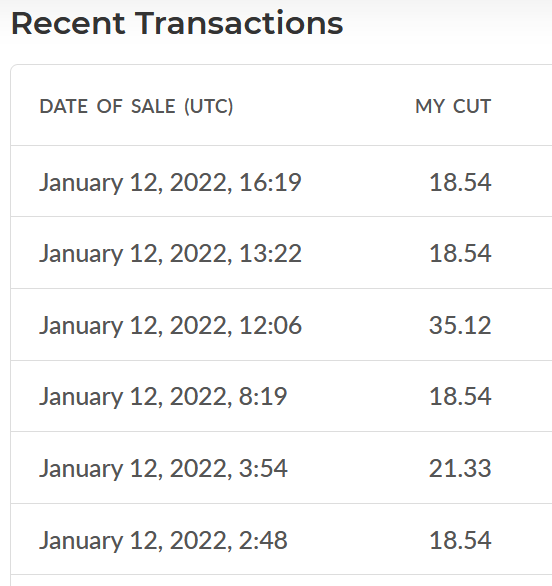
Task: Click the Recent Transactions heading
Action: (x=177, y=24)
